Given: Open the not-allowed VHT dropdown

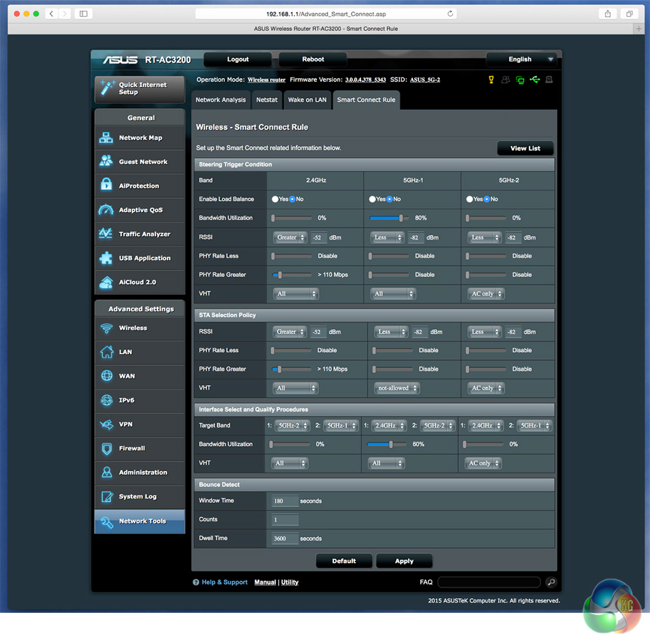Looking at the screenshot, I should [x=397, y=388].
